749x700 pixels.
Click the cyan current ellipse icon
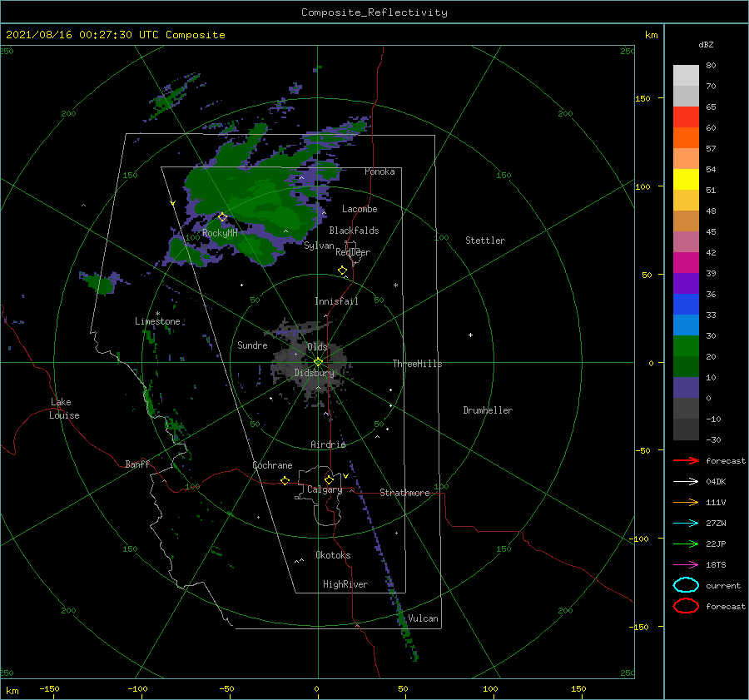[x=686, y=585]
